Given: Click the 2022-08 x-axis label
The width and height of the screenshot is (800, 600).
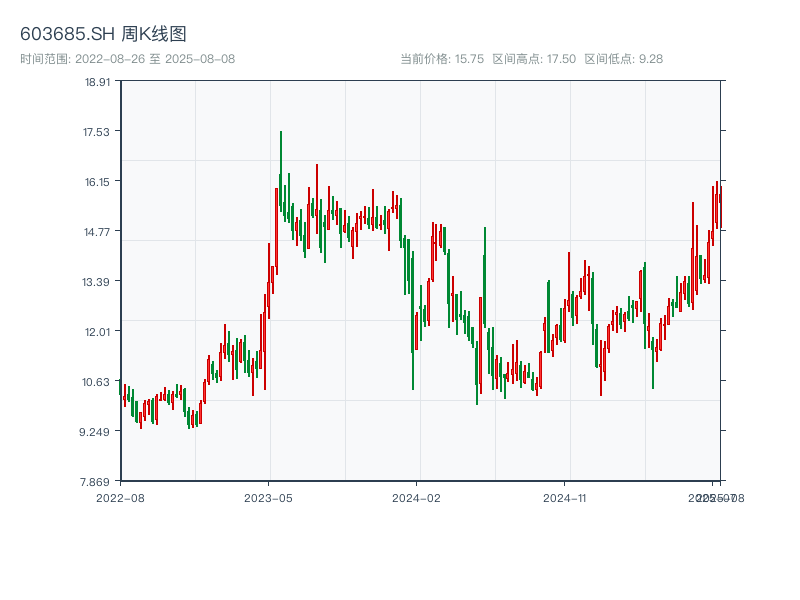Looking at the screenshot, I should [120, 498].
